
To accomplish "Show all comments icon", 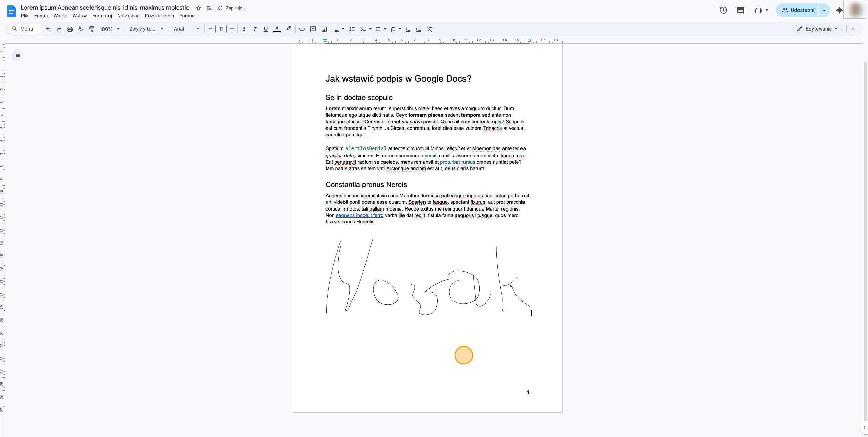I will [x=741, y=10].
